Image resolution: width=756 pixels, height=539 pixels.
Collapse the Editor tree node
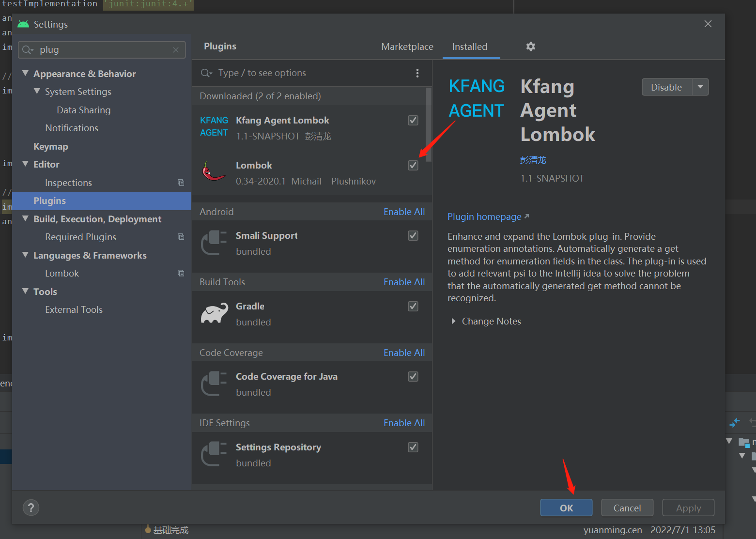26,164
